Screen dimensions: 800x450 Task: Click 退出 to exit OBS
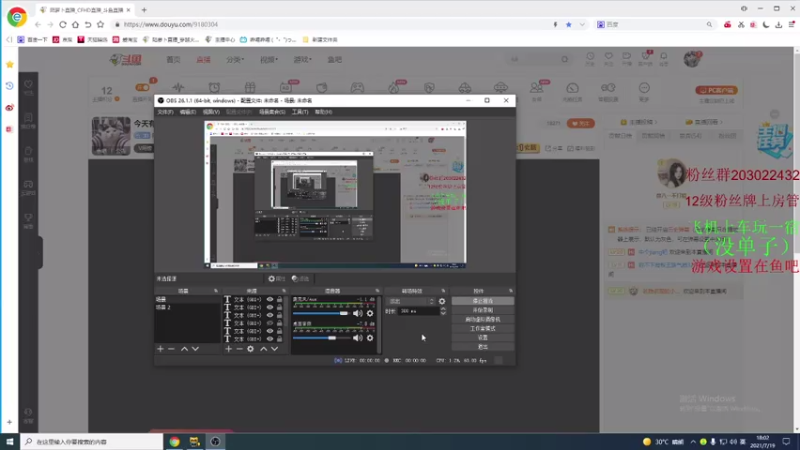click(483, 347)
